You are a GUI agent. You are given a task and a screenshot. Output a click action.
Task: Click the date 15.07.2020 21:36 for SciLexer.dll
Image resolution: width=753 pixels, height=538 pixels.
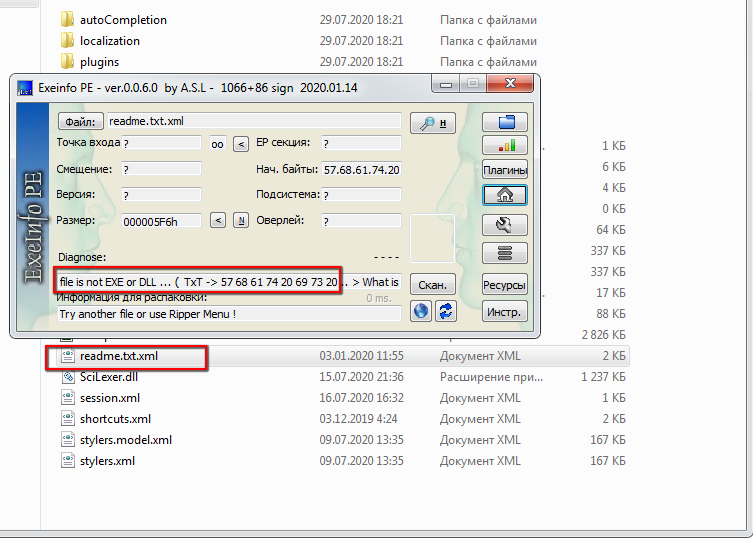click(x=361, y=377)
